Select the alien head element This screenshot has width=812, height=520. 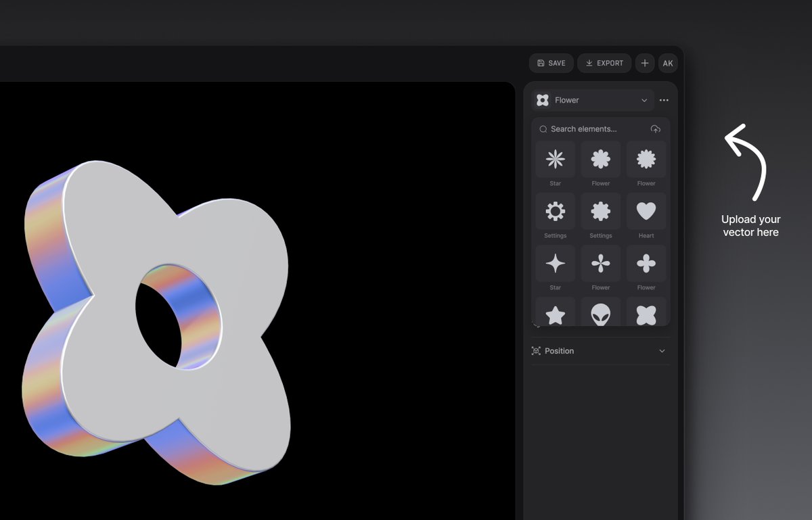[601, 312]
